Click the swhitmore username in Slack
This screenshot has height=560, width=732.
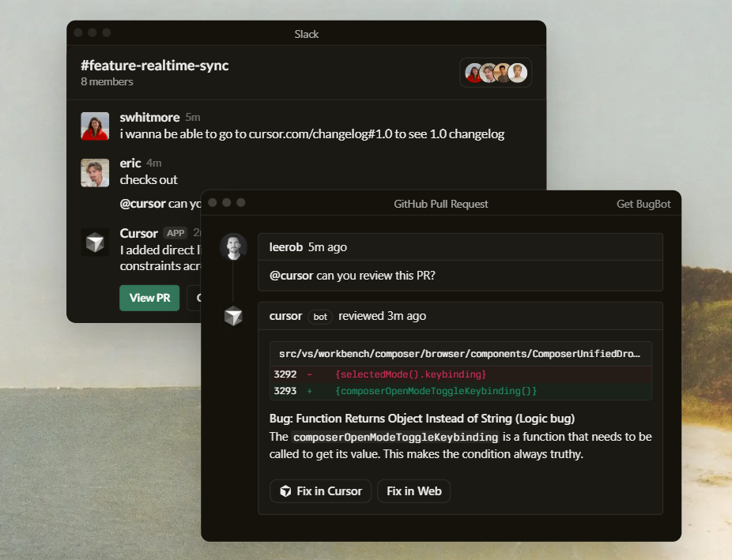click(149, 118)
